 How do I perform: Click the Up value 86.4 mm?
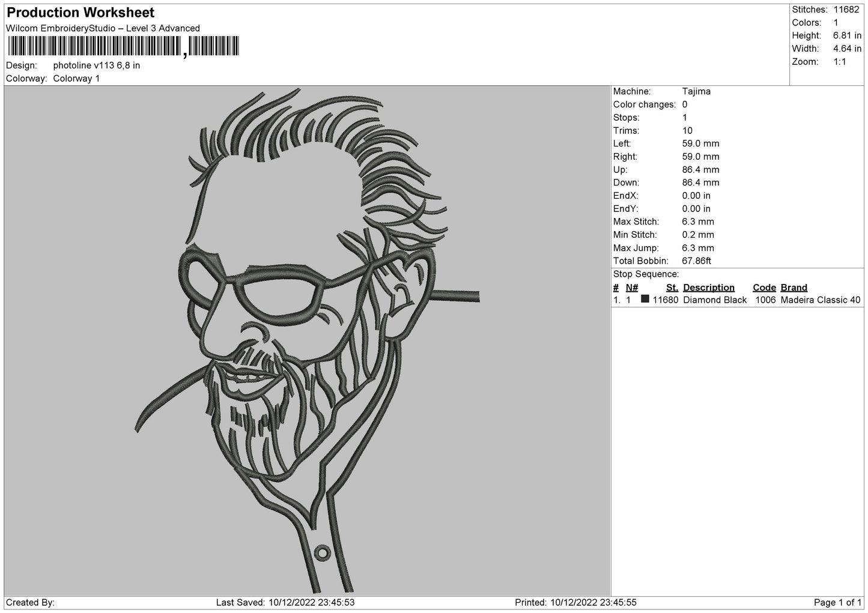[700, 170]
